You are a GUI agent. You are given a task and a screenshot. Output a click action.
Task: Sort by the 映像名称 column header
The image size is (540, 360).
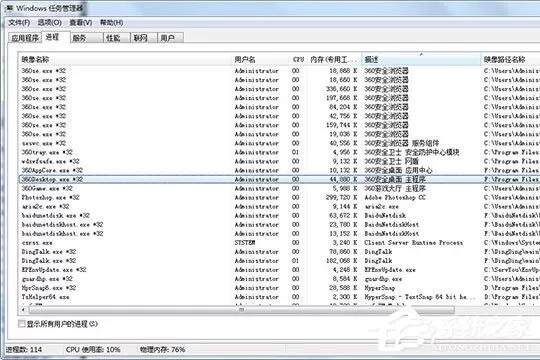125,59
